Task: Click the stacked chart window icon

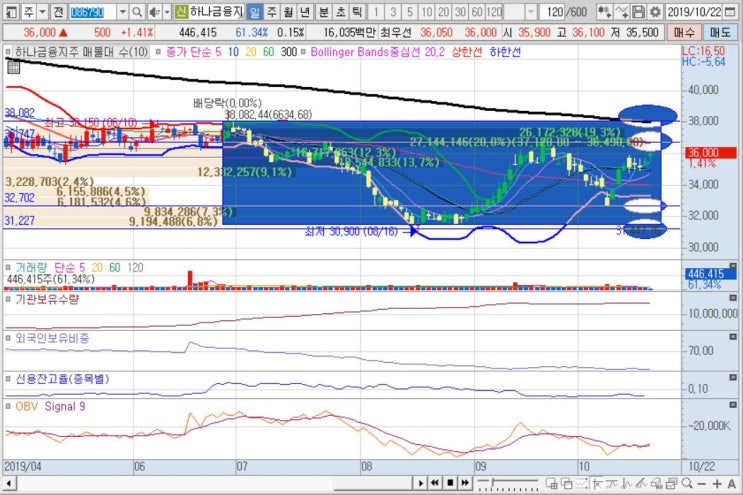Action: [671, 483]
